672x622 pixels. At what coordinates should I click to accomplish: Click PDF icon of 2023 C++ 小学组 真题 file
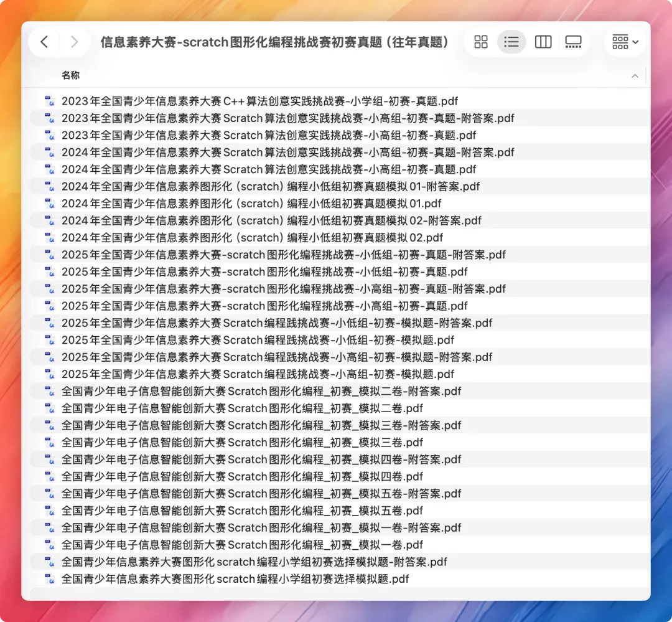[50, 101]
